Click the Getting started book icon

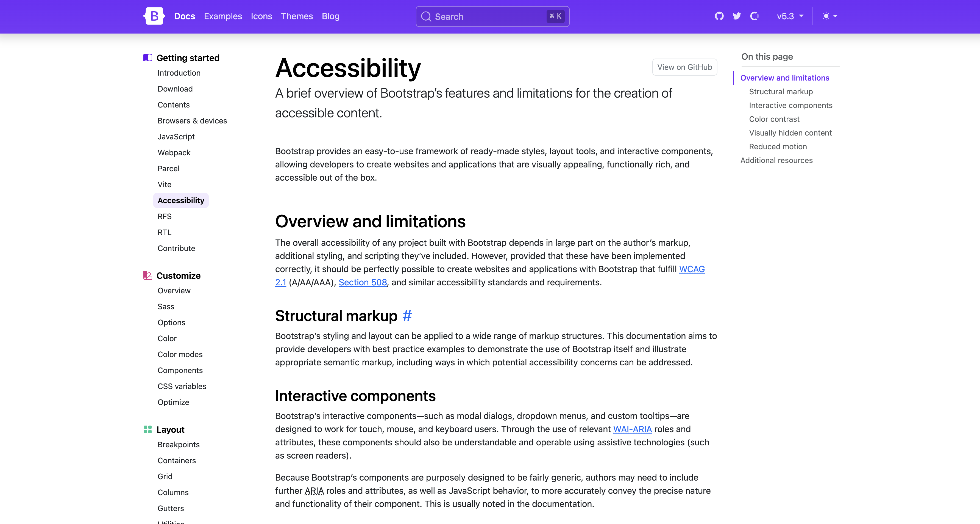(x=147, y=57)
